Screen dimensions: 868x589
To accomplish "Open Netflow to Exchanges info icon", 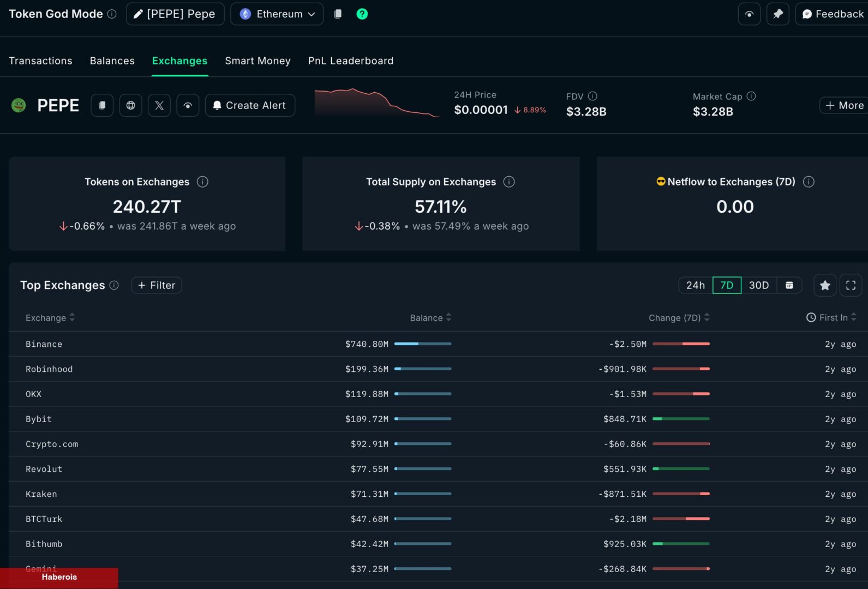I will click(x=809, y=182).
